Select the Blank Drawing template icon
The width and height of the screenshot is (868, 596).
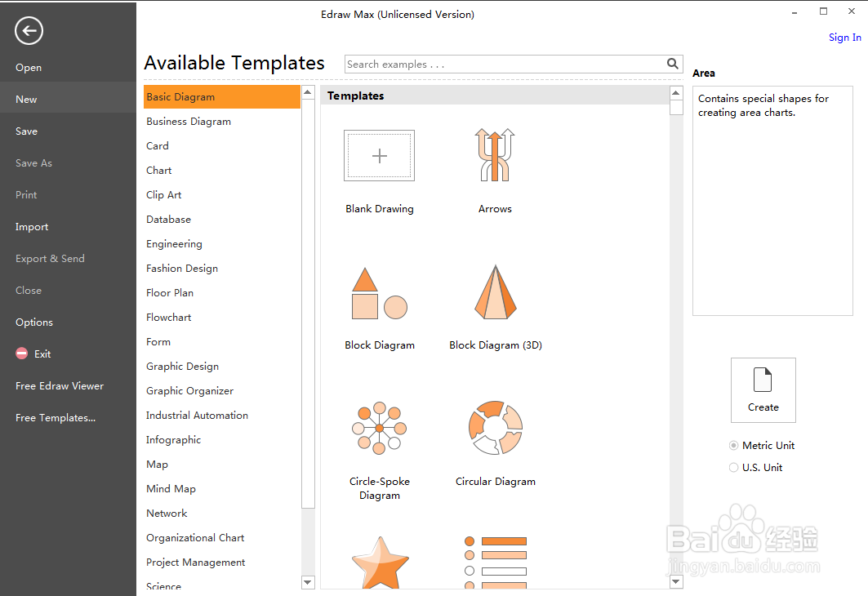pos(379,155)
